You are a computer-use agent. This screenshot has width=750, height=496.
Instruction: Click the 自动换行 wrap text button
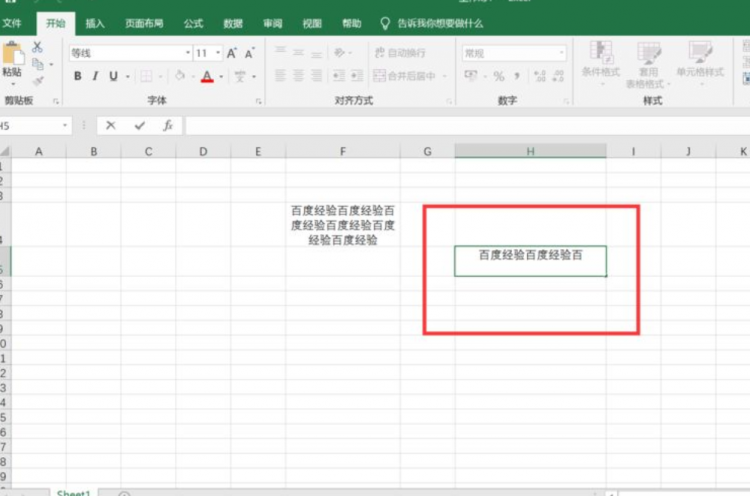[400, 53]
